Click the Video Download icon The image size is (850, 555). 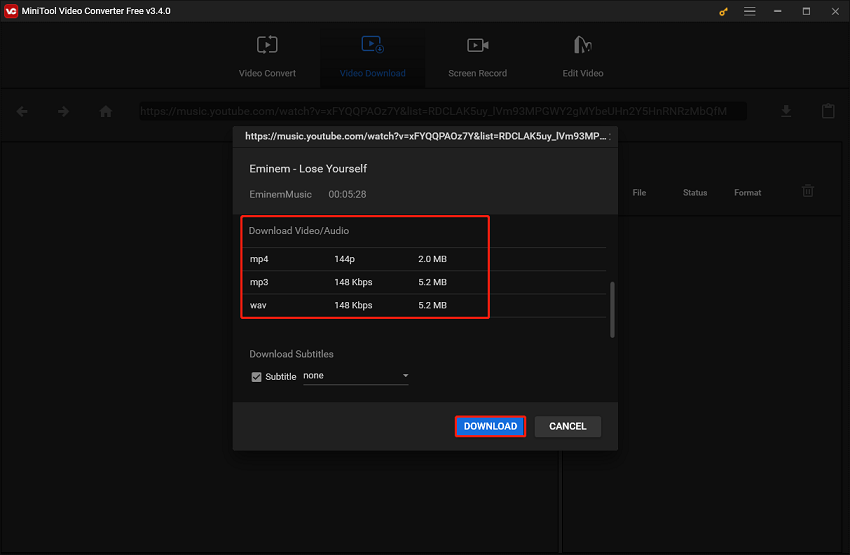click(372, 44)
